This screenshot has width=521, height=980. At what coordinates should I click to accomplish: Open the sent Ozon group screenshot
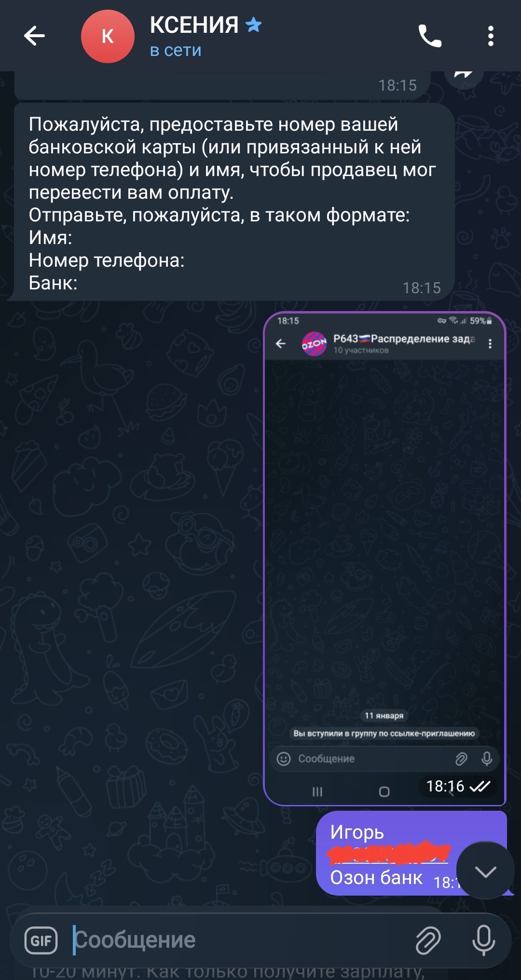384,558
